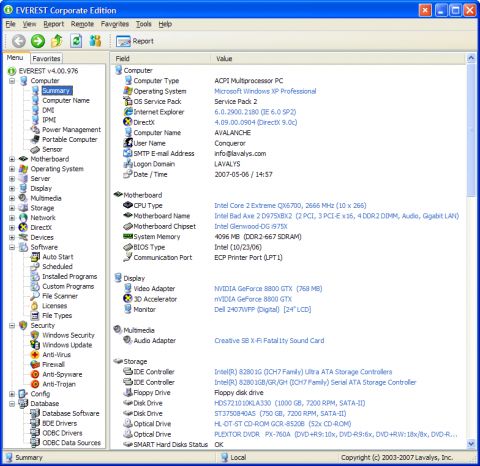Collapse the Computer tree node
The image size is (480, 466).
pos(12,81)
